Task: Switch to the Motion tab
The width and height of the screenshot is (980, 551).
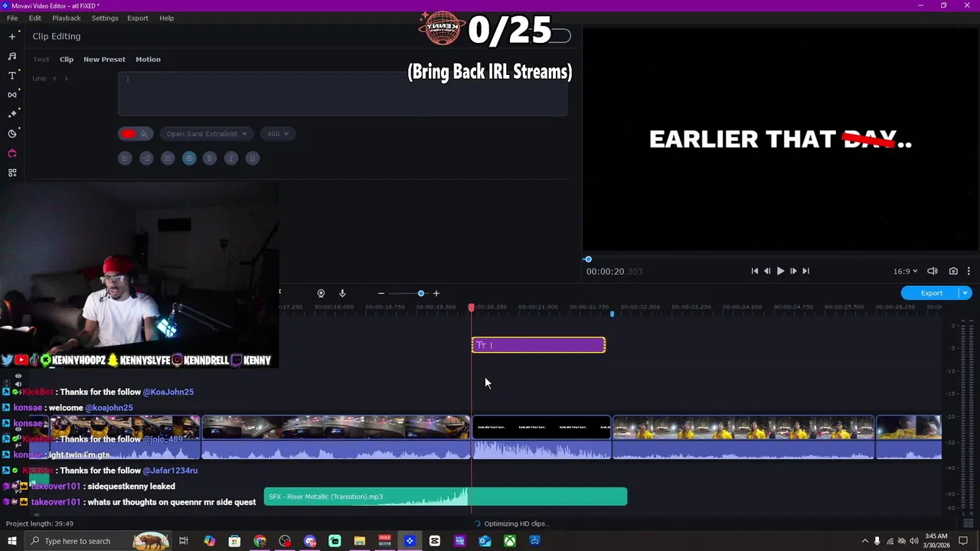Action: 149,59
